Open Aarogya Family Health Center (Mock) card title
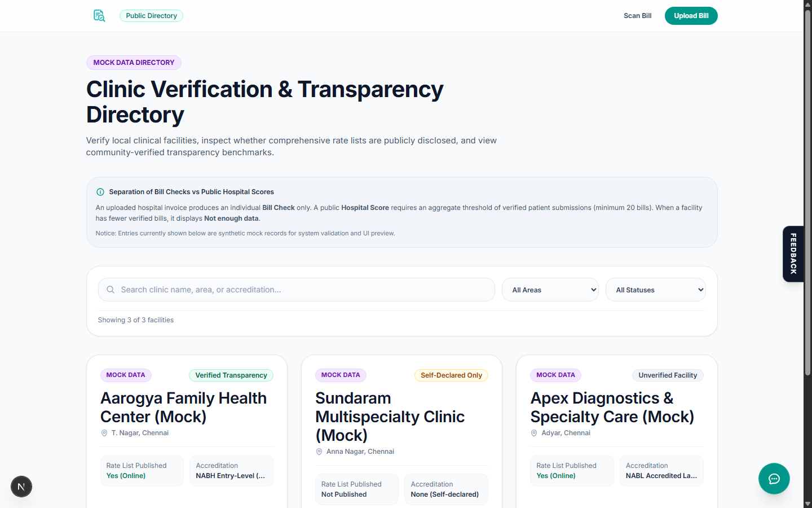Image resolution: width=812 pixels, height=508 pixels. pos(184,408)
